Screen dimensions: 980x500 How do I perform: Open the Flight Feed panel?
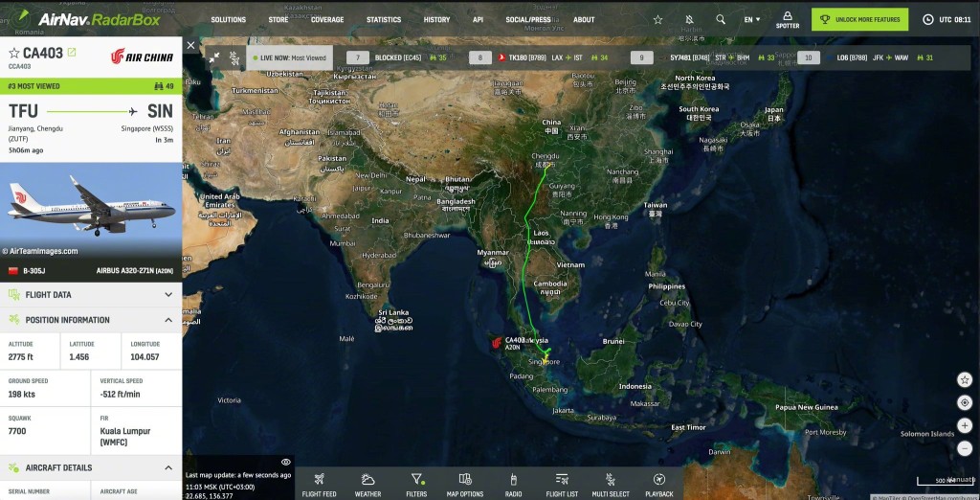[319, 484]
